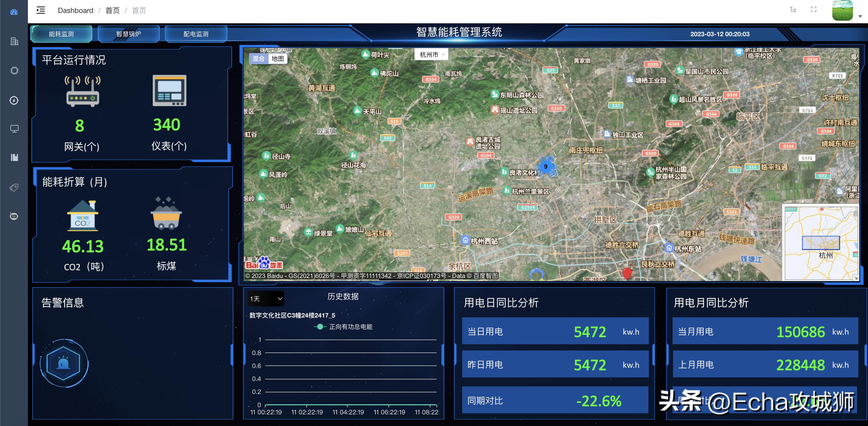Enter fullscreen mode via the top-right icon
868x426 pixels.
(813, 10)
